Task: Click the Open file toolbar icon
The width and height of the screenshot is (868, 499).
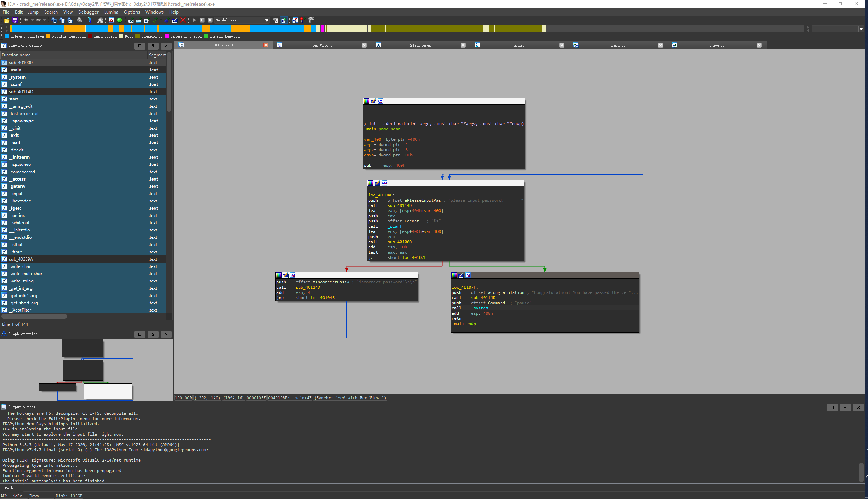Action: click(7, 20)
